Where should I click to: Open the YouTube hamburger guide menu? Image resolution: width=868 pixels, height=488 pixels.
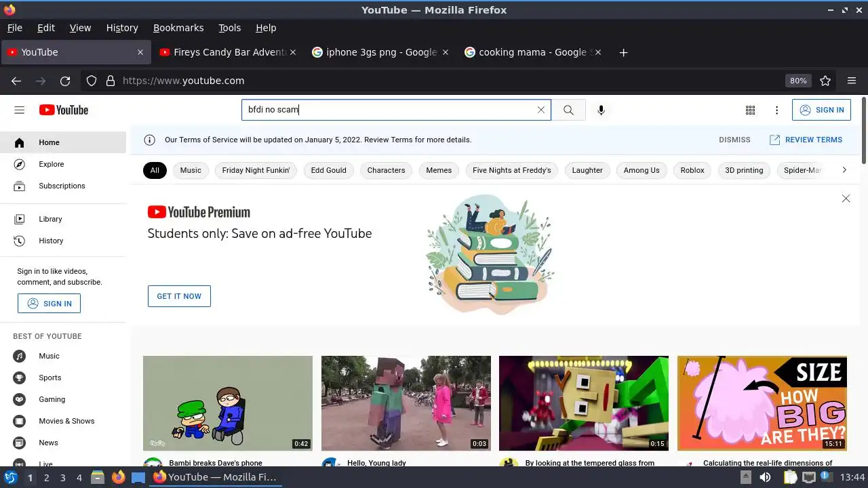tap(19, 110)
